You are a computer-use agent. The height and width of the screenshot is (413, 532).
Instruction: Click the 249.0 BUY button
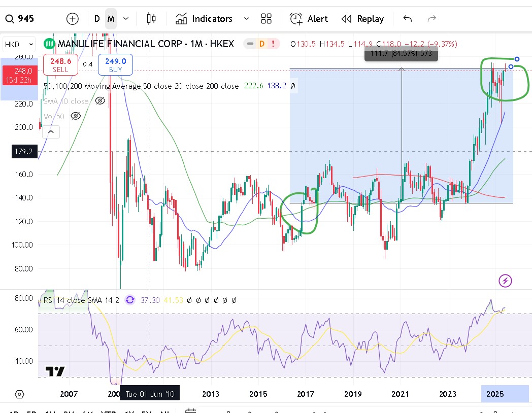tap(115, 65)
